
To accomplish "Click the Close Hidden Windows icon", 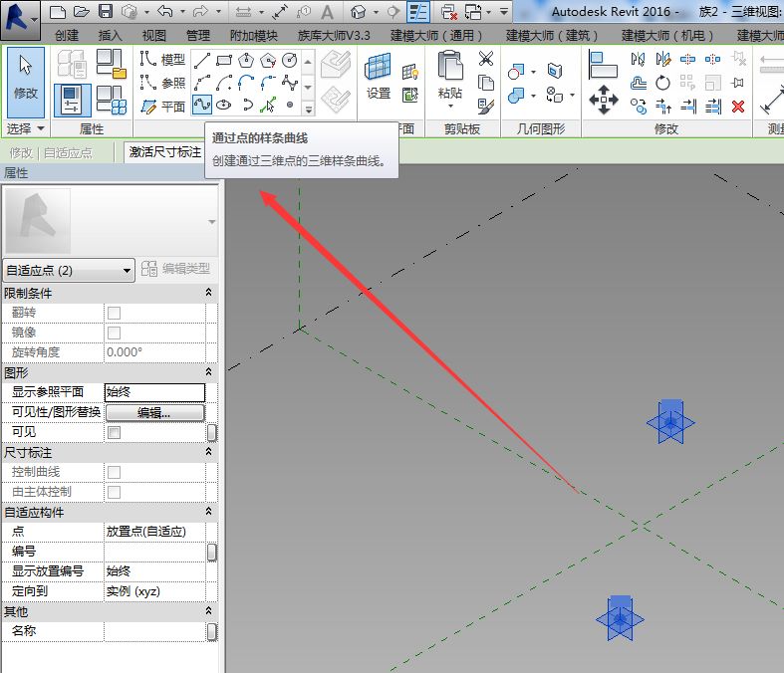I will 449,12.
